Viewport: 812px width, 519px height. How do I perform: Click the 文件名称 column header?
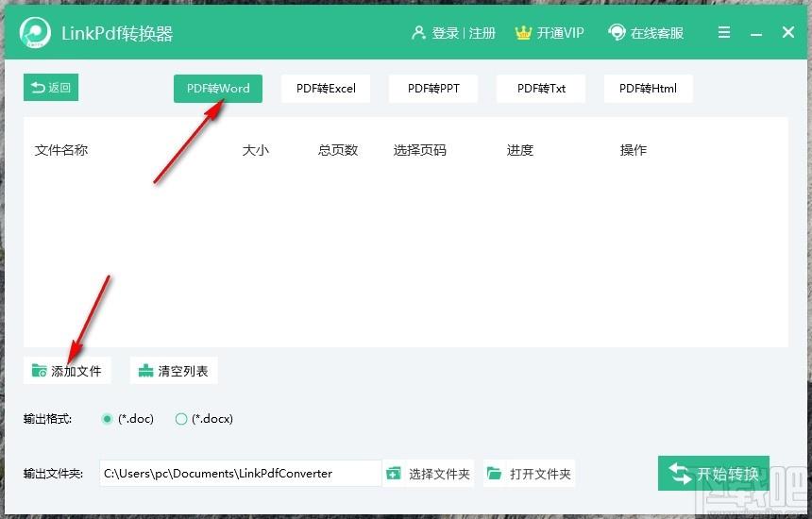point(61,150)
